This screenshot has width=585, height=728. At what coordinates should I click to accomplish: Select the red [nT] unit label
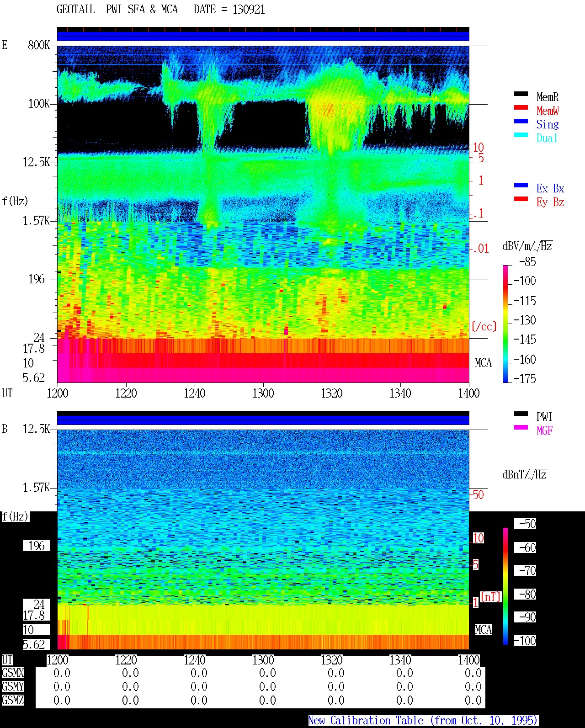point(491,597)
